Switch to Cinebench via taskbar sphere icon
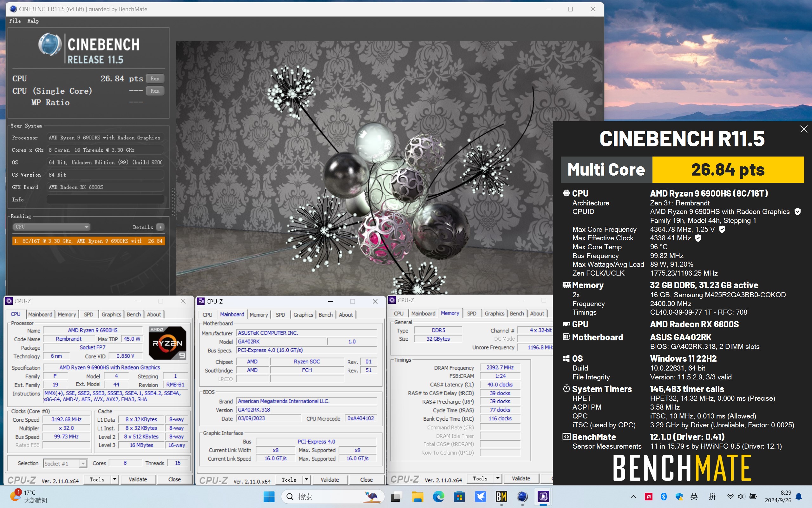This screenshot has height=508, width=812. tap(522, 497)
